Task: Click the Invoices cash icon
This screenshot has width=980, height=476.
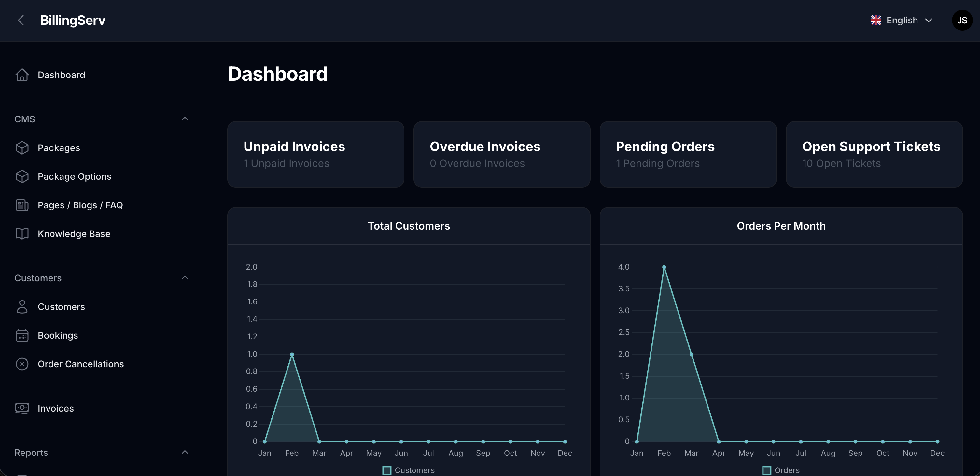Action: [22, 408]
